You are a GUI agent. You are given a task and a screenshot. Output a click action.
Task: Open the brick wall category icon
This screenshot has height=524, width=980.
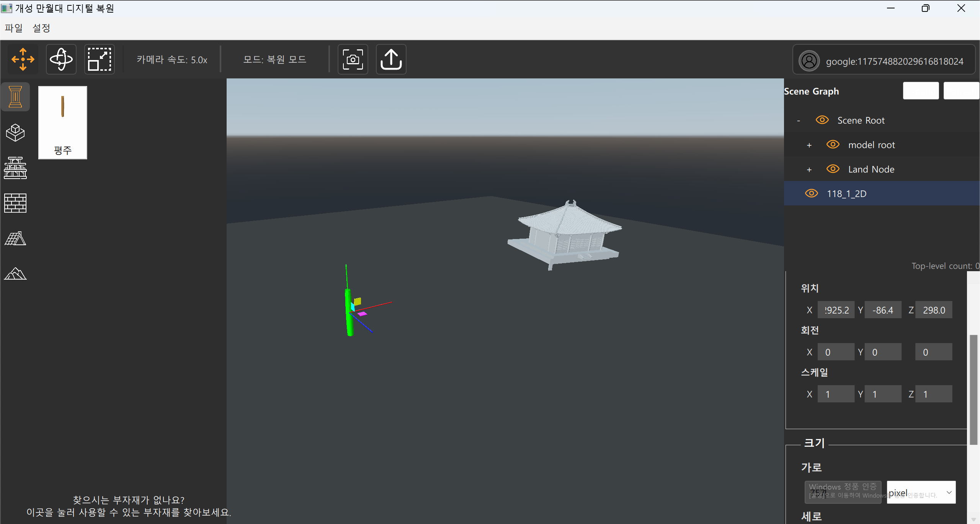point(15,203)
